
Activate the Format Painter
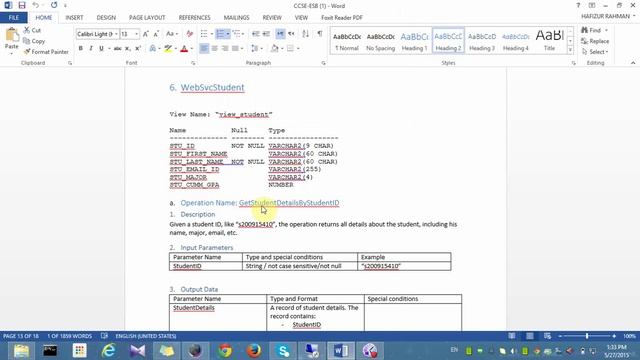(x=46, y=52)
